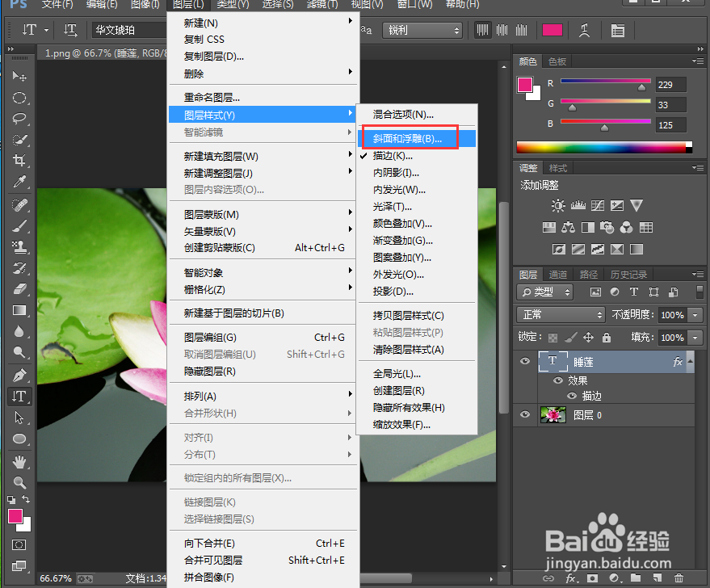Select the Move tool

click(20, 77)
